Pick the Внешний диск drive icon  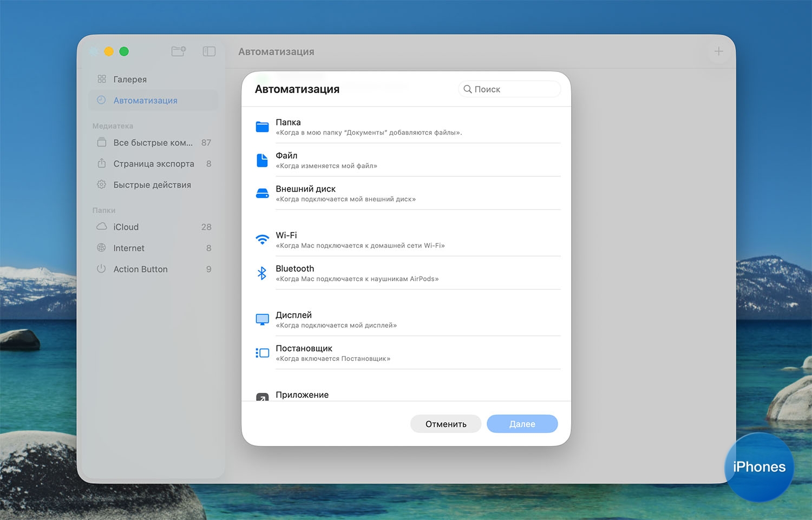262,193
